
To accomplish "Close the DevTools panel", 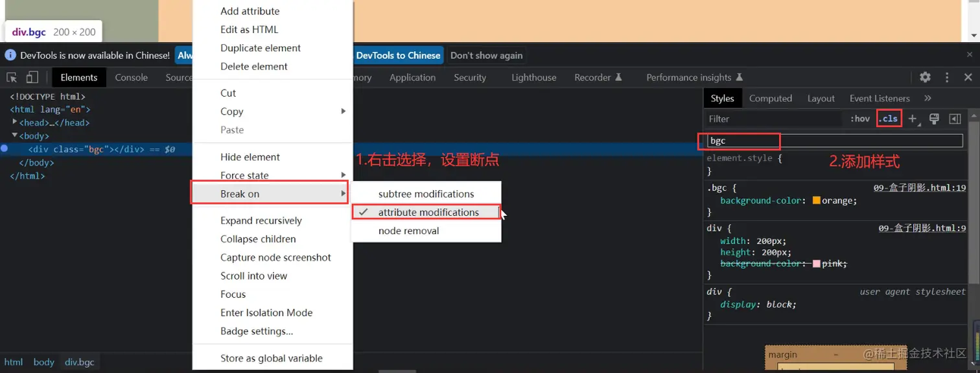I will [x=968, y=77].
